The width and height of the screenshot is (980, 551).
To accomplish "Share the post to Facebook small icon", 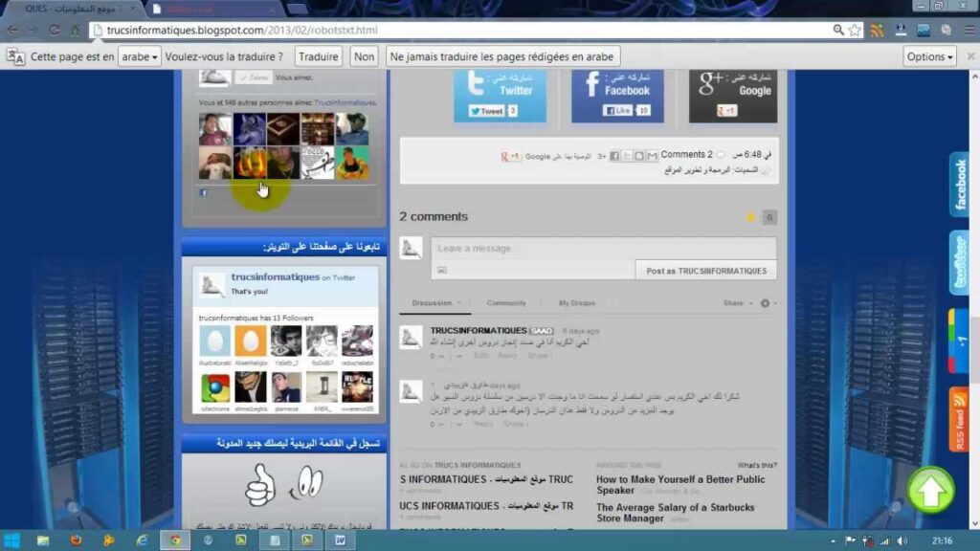I will click(x=614, y=156).
